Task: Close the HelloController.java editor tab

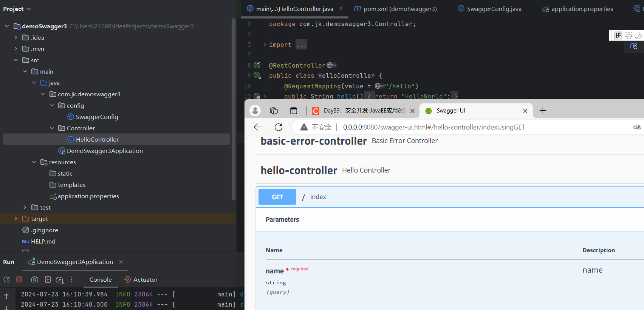Action: [341, 8]
